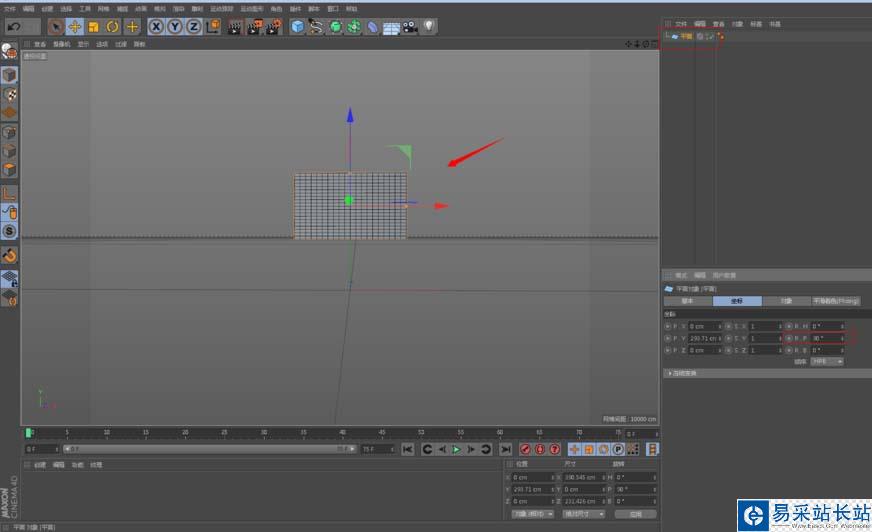Viewport: 872px width, 532px height.
Task: Click the Undo arrow in the top toolbar
Action: [x=14, y=26]
